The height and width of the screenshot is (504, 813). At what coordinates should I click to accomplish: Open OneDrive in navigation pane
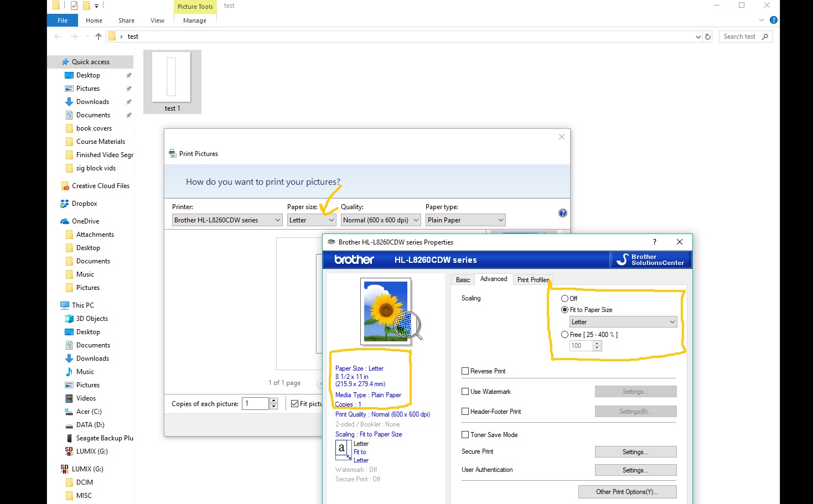pyautogui.click(x=85, y=221)
